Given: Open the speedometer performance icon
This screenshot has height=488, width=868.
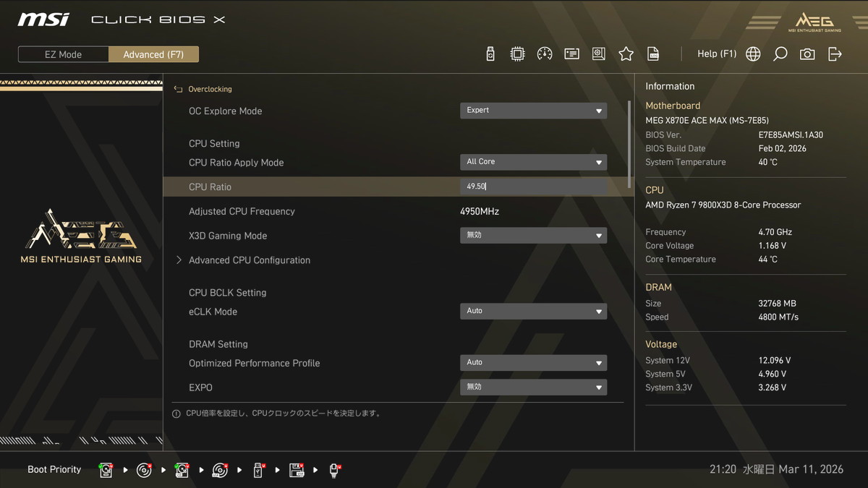Looking at the screenshot, I should tap(545, 54).
